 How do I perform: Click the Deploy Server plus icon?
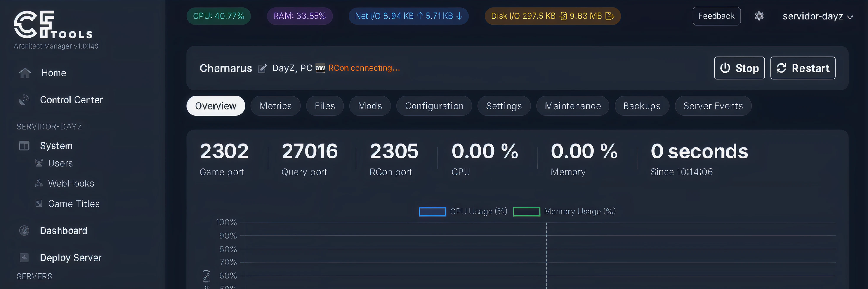click(24, 257)
